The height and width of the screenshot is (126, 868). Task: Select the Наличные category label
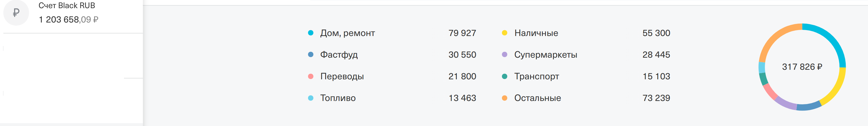[536, 33]
